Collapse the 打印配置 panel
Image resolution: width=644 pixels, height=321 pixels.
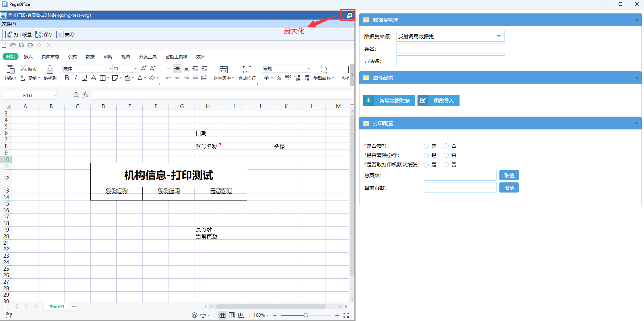[636, 123]
